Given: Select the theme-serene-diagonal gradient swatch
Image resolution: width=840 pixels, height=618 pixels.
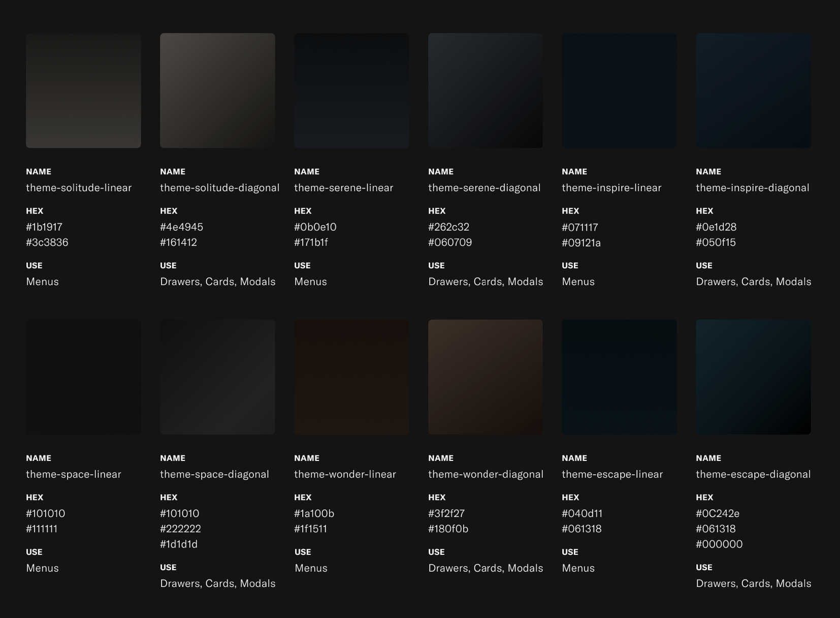Looking at the screenshot, I should pos(486,90).
